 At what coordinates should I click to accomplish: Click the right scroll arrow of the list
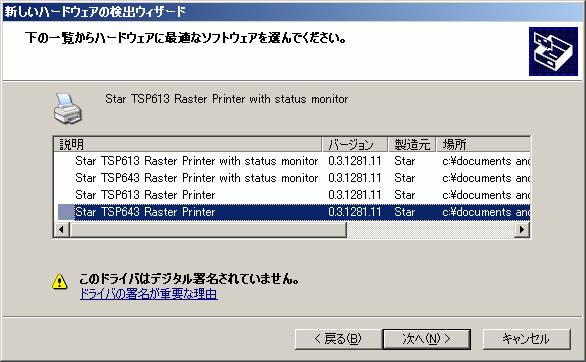[x=522, y=229]
